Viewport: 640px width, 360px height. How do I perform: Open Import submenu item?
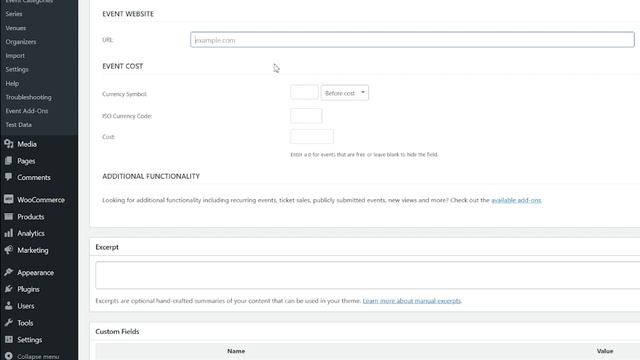click(x=15, y=56)
